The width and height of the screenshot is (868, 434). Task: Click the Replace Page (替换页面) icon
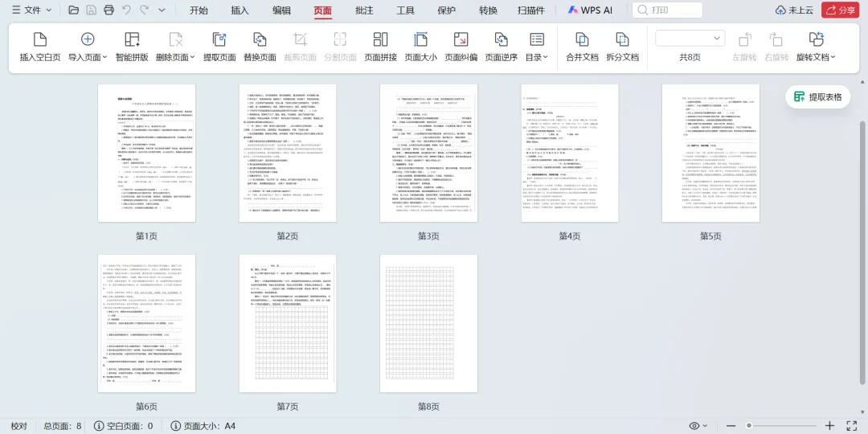[x=260, y=39]
